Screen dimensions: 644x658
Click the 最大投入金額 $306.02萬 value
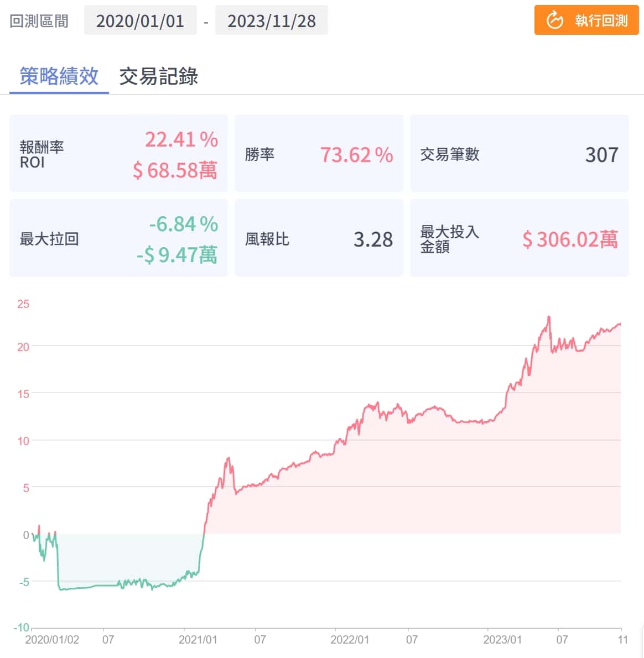coord(570,239)
